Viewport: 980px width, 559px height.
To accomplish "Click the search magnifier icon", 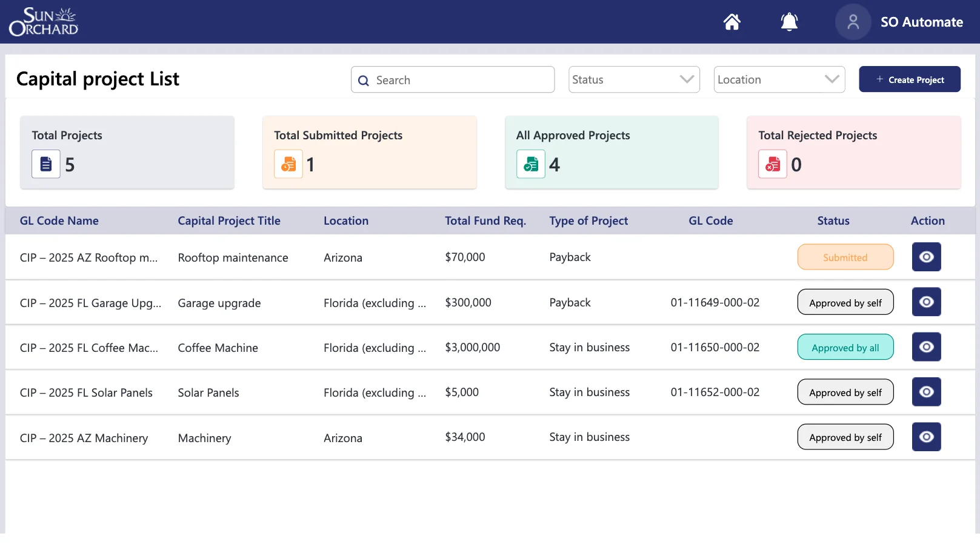I will (364, 80).
